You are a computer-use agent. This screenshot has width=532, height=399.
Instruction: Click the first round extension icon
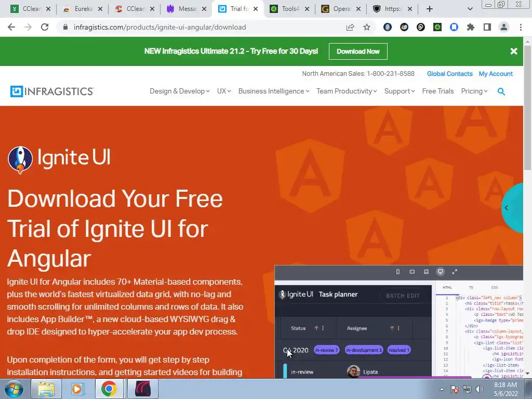[388, 27]
